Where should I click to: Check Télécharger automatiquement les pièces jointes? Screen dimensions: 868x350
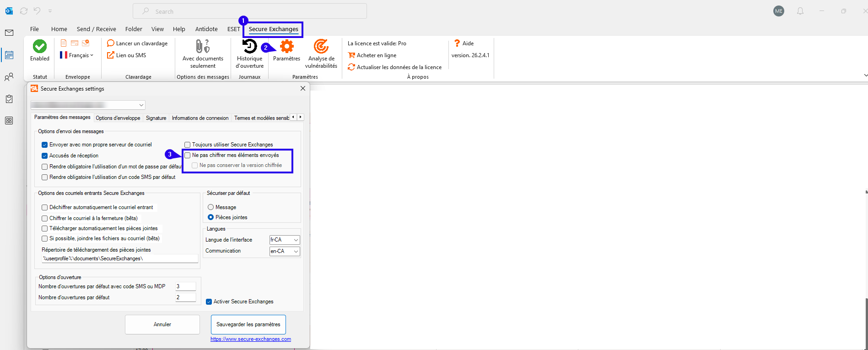[x=45, y=229]
